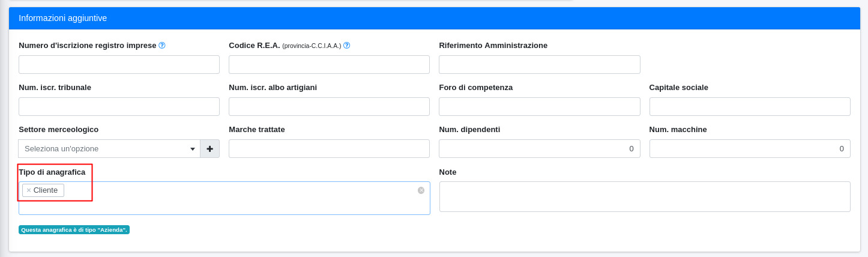
Task: Focus the Num. macchine number field
Action: click(x=750, y=149)
